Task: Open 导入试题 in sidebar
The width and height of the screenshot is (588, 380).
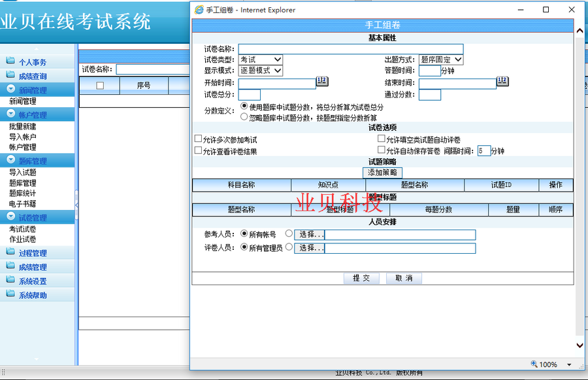Action: [x=23, y=173]
